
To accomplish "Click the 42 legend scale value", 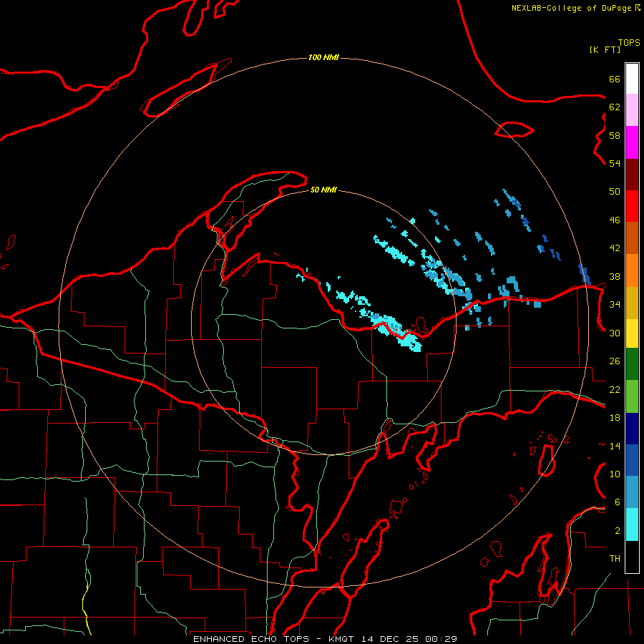I will pyautogui.click(x=615, y=248).
